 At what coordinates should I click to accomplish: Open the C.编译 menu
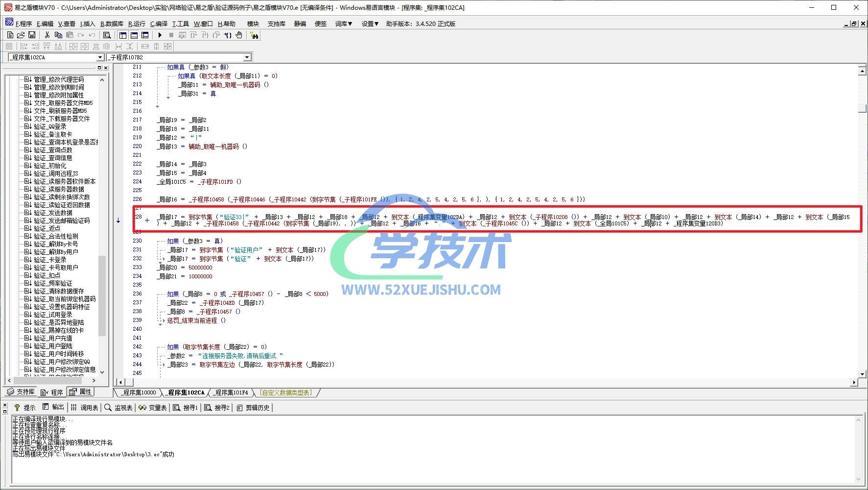(159, 24)
